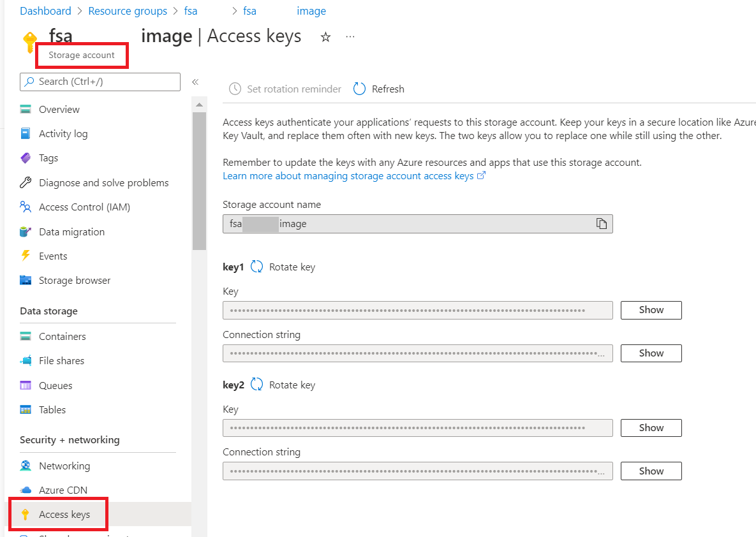The width and height of the screenshot is (756, 537).
Task: Click the rotate icon beside key1
Action: [257, 267]
